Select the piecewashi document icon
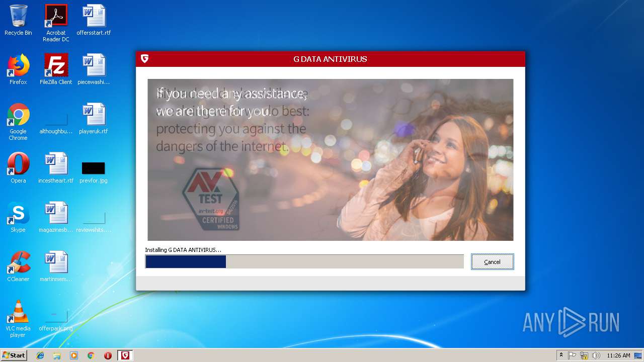Screen dimensions: 644x362 94,69
